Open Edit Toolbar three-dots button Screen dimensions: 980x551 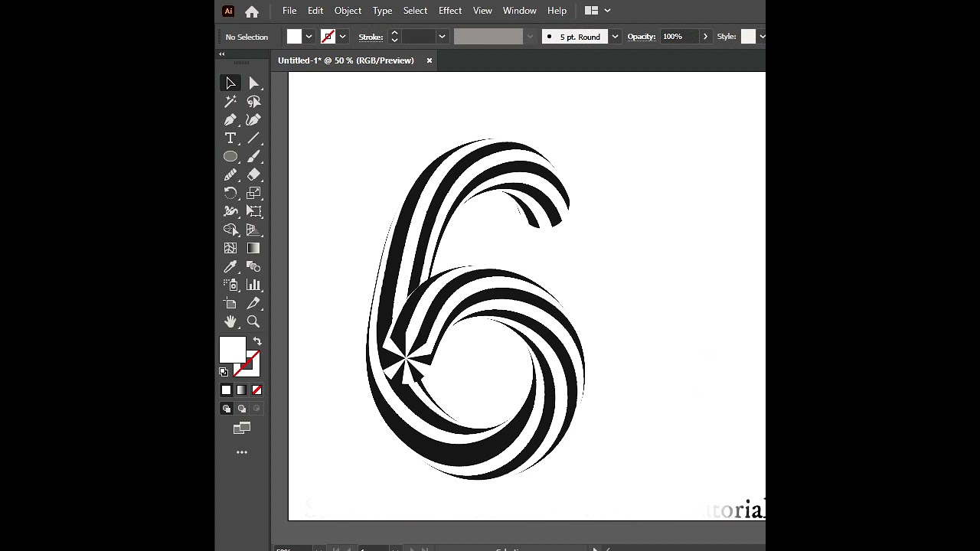(242, 452)
